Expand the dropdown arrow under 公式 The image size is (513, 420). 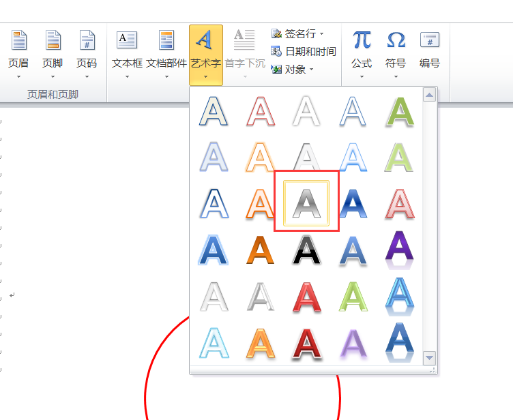pos(362,76)
